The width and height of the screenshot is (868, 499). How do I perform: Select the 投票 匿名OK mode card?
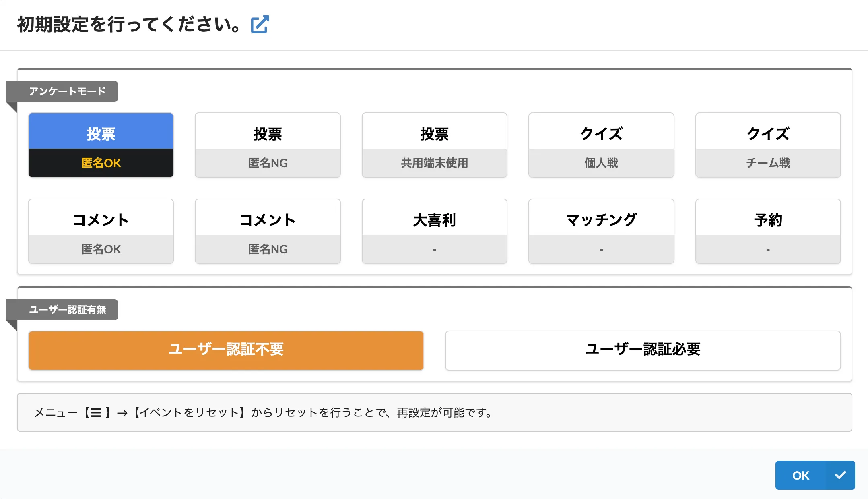[101, 145]
